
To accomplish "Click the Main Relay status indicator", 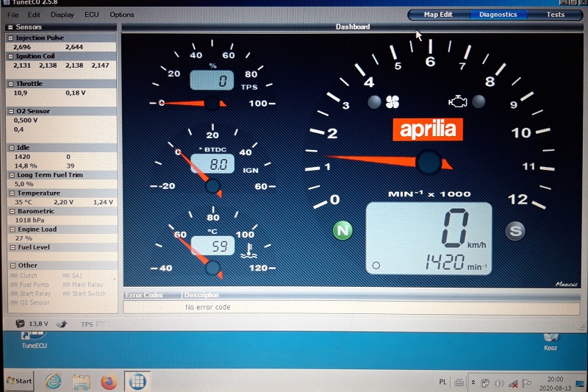I will 66,285.
